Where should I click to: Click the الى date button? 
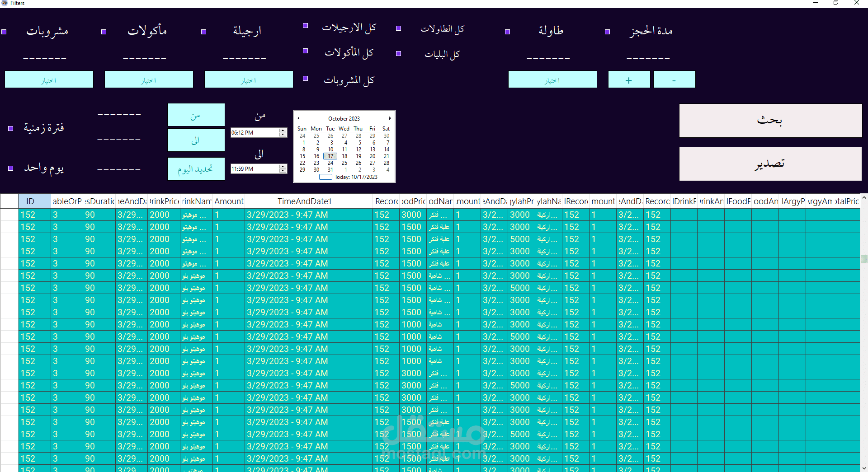pyautogui.click(x=196, y=140)
